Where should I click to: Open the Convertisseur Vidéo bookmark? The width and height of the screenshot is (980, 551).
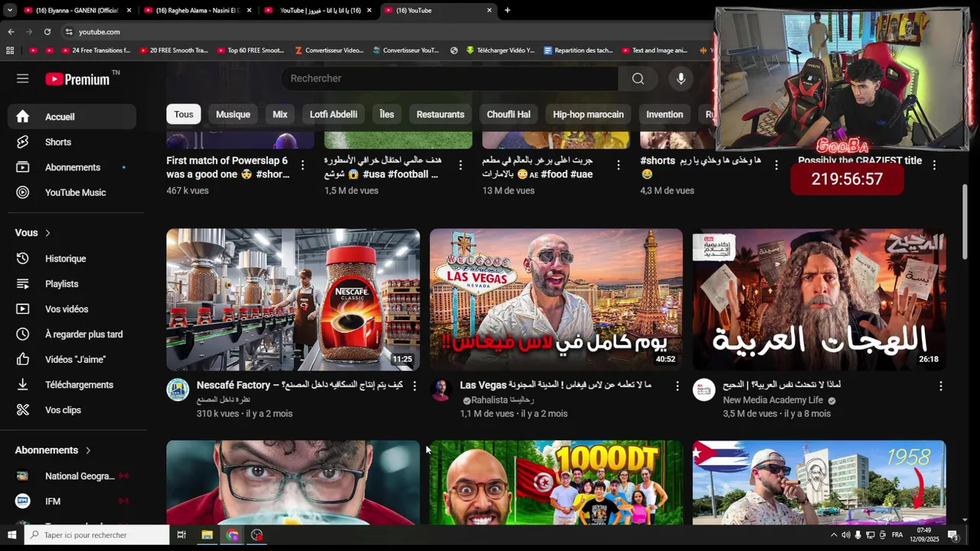[328, 51]
